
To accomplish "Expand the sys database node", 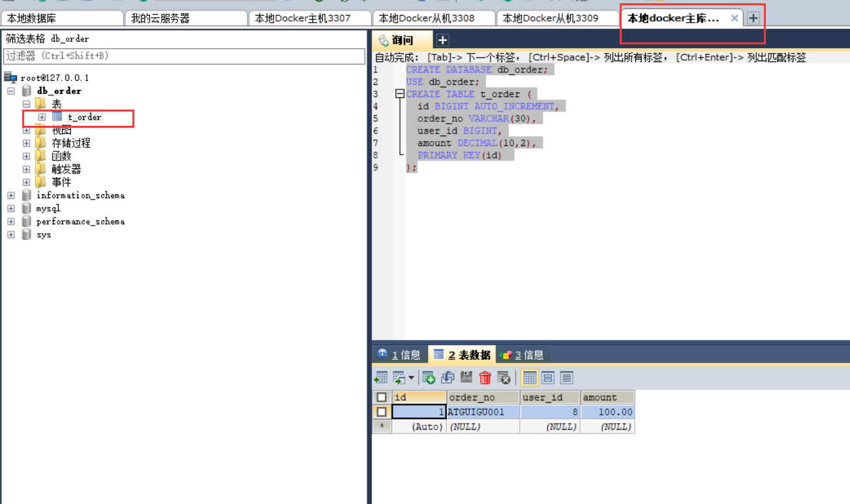I will pos(11,235).
